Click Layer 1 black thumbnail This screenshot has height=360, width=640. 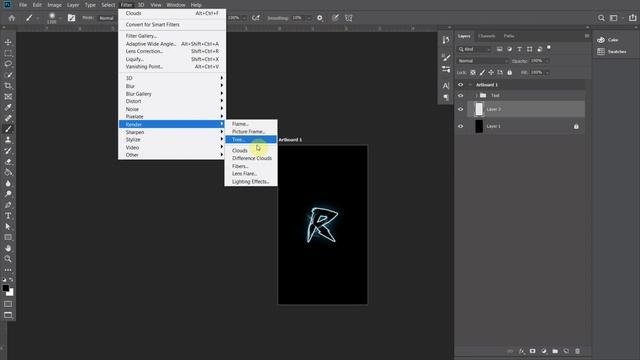[x=479, y=127]
